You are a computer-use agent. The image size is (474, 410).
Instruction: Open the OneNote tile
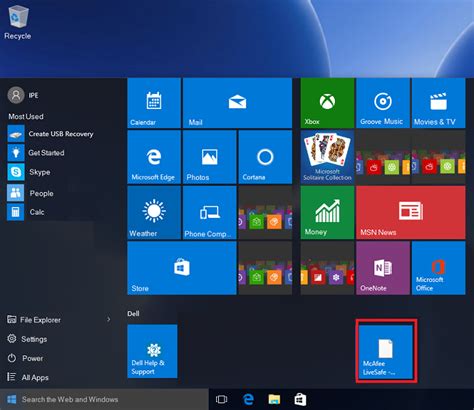[383, 268]
